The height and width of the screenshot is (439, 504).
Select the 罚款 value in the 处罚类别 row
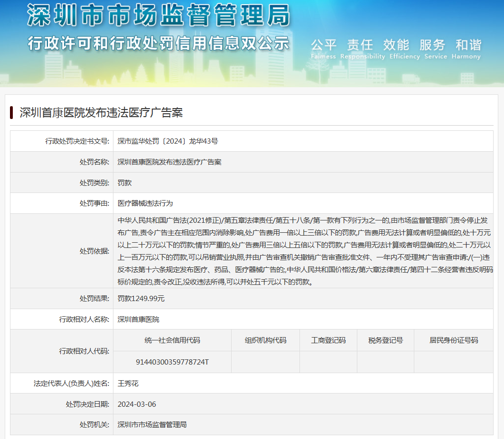[125, 183]
